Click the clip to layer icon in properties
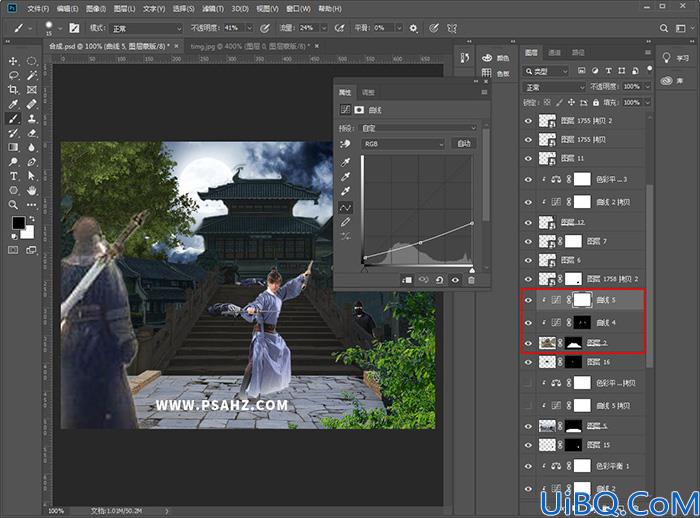This screenshot has height=518, width=700. pos(407,280)
